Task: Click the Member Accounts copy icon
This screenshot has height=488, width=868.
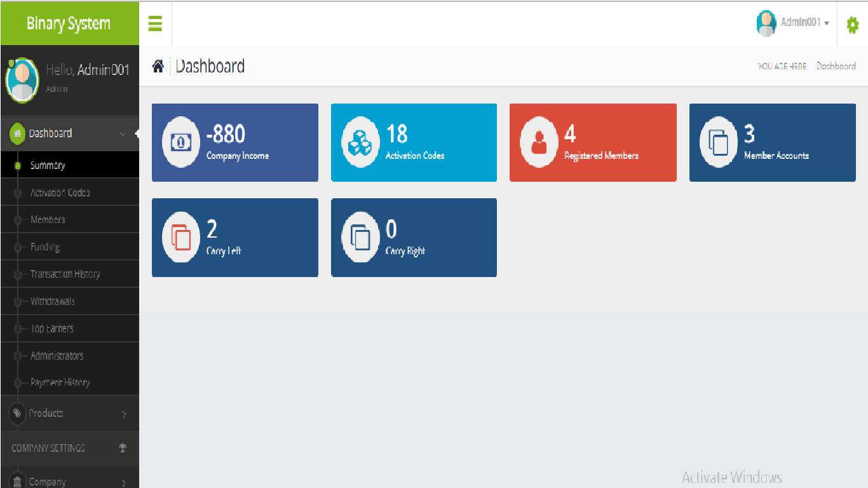Action: (x=719, y=142)
